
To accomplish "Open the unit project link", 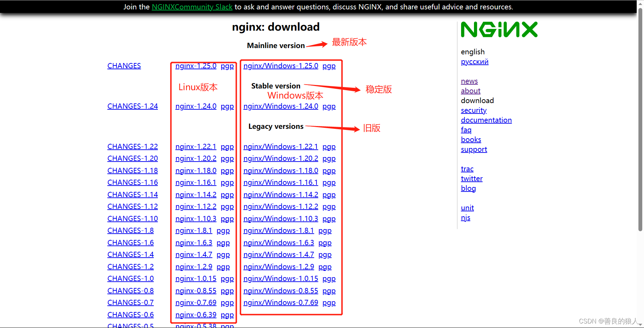I will point(467,208).
